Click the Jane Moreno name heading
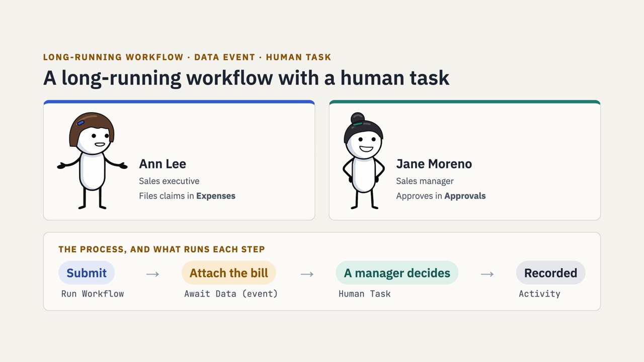 (x=434, y=164)
